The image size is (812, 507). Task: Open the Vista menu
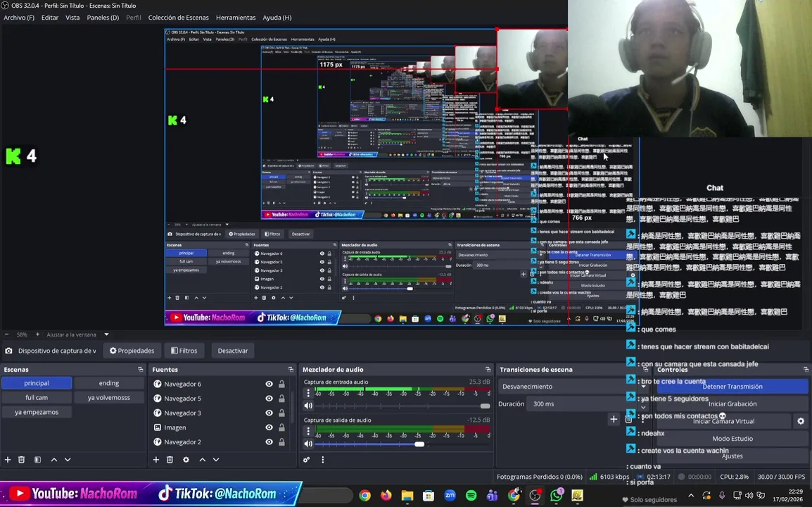72,18
